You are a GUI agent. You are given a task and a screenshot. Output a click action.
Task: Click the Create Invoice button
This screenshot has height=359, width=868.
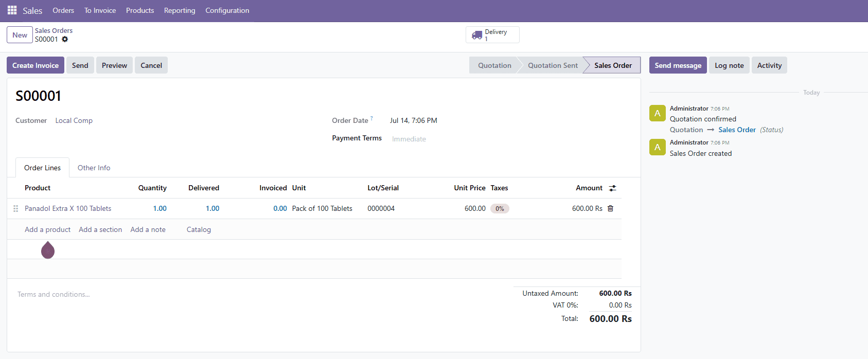(36, 65)
